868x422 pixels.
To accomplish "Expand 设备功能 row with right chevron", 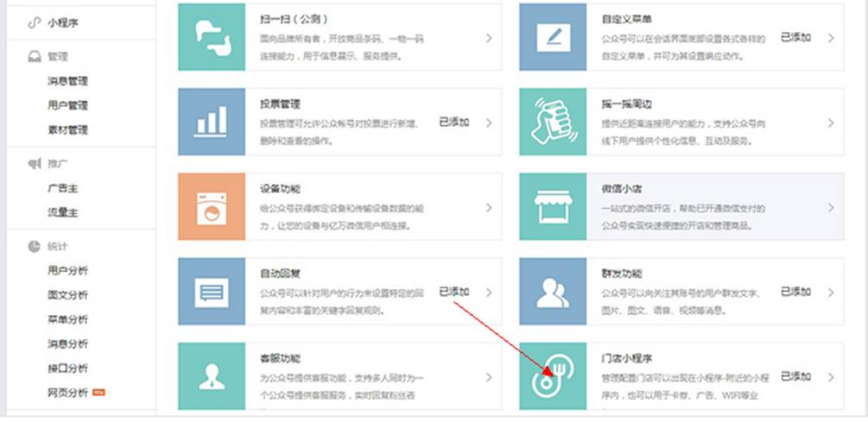I will tap(489, 208).
